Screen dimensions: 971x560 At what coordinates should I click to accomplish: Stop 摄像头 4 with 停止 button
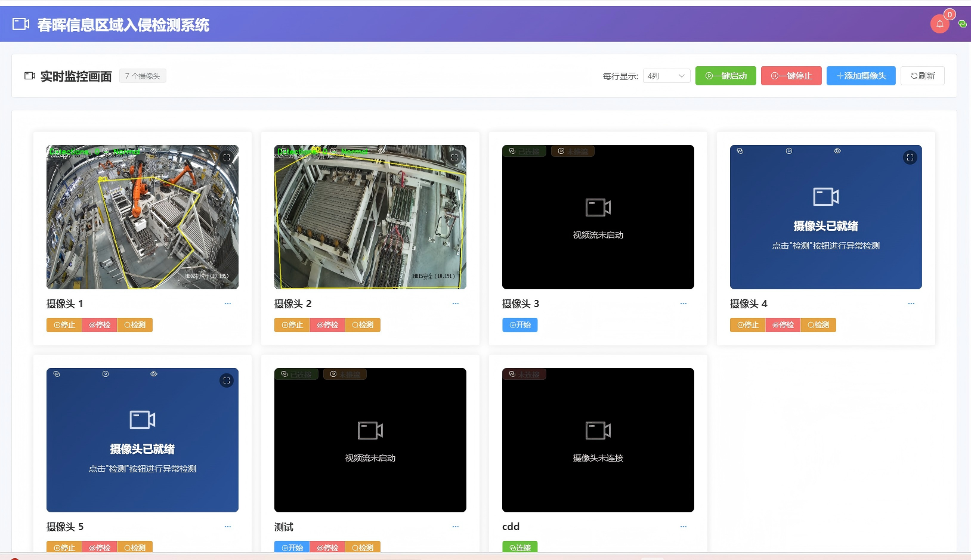point(747,325)
